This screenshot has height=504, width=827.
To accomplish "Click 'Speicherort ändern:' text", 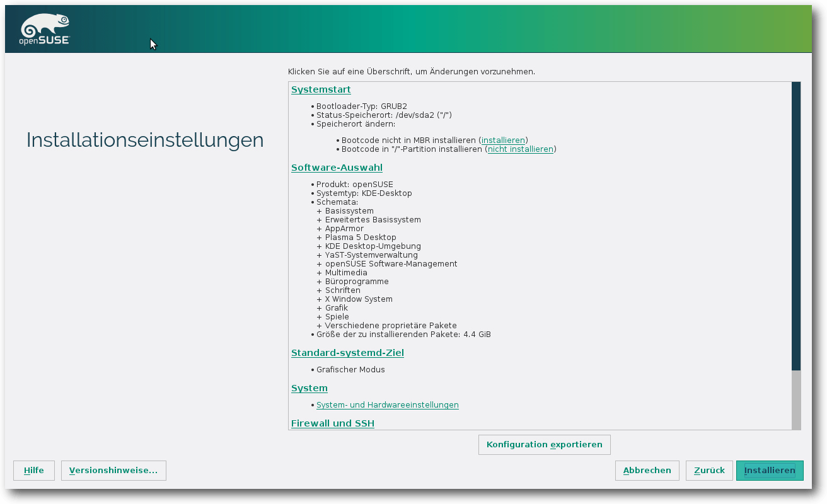I will pyautogui.click(x=356, y=124).
